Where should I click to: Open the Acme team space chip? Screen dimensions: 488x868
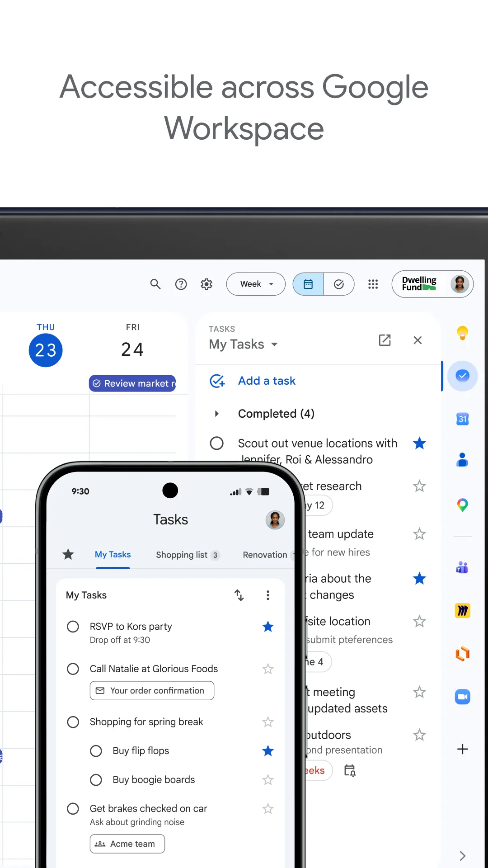point(127,844)
